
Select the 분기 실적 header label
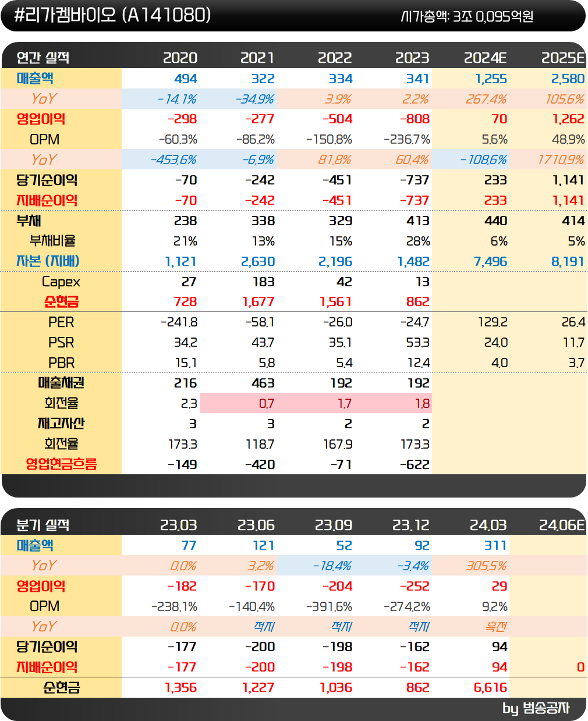pyautogui.click(x=43, y=525)
